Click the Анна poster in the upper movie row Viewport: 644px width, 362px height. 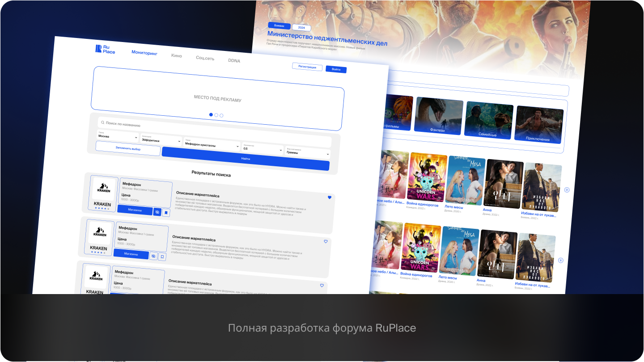coord(503,184)
